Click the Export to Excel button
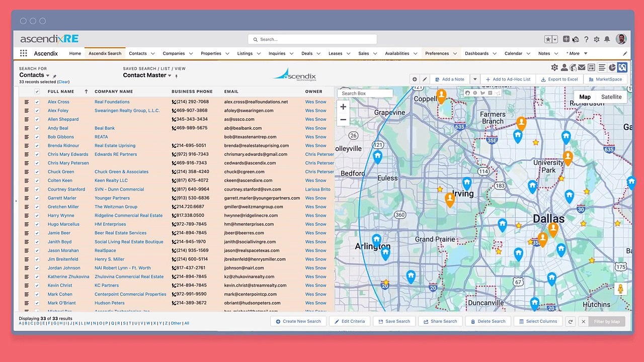Image resolution: width=644 pixels, height=362 pixels. [559, 79]
